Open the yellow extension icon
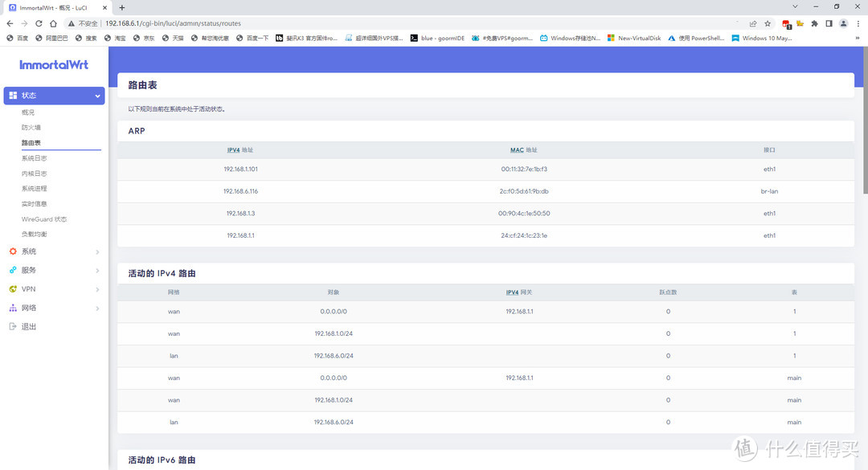Screen dimensions: 868x470 pos(800,23)
